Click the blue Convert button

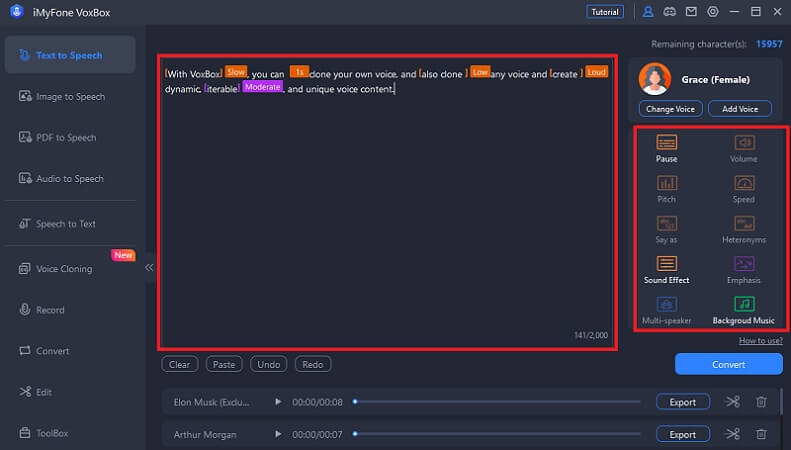point(728,364)
